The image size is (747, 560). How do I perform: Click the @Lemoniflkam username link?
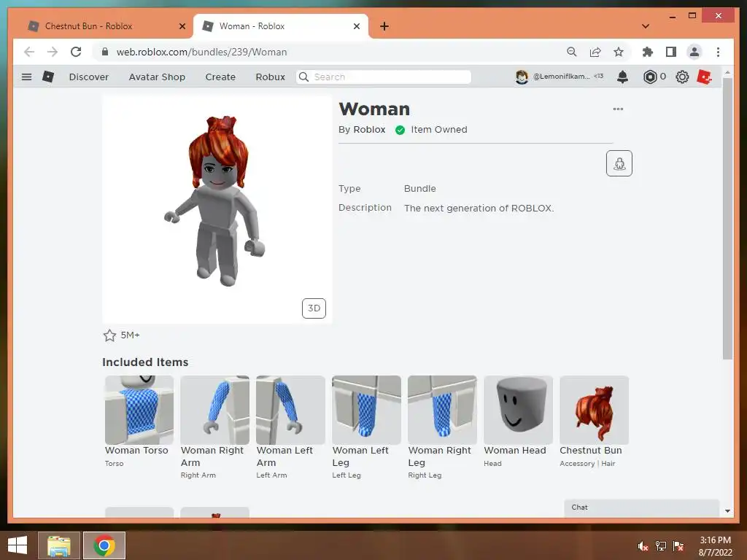click(561, 76)
